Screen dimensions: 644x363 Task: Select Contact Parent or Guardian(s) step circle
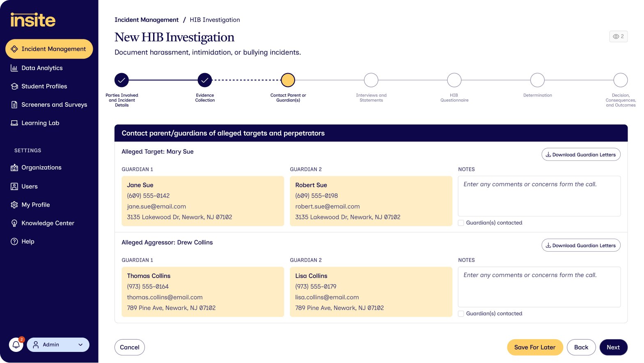click(288, 80)
